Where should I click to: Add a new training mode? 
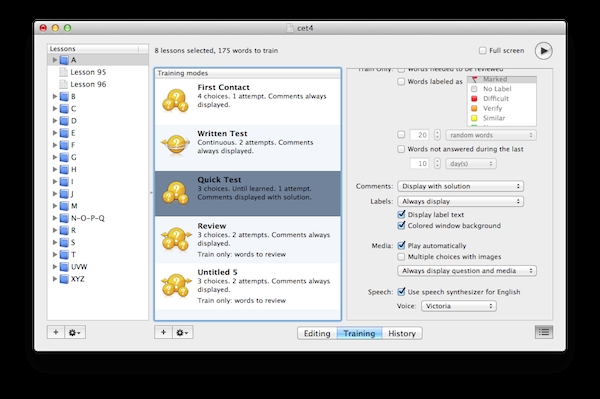[163, 332]
